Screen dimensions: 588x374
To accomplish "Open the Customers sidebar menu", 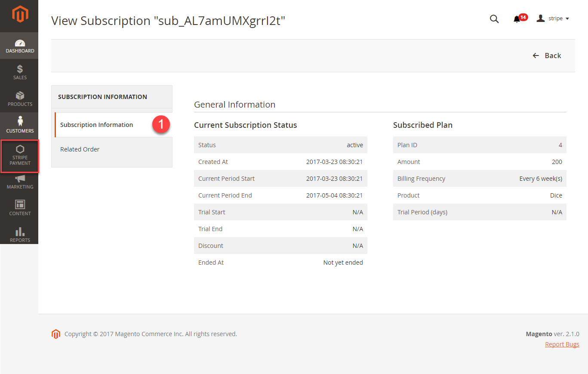I will point(20,125).
